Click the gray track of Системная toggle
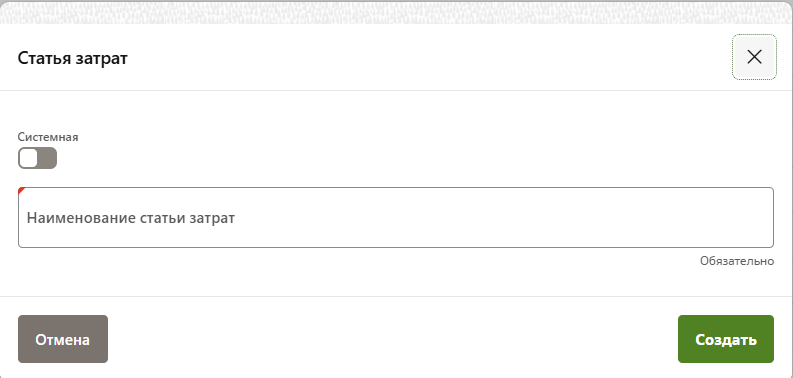This screenshot has width=793, height=378. [x=48, y=158]
